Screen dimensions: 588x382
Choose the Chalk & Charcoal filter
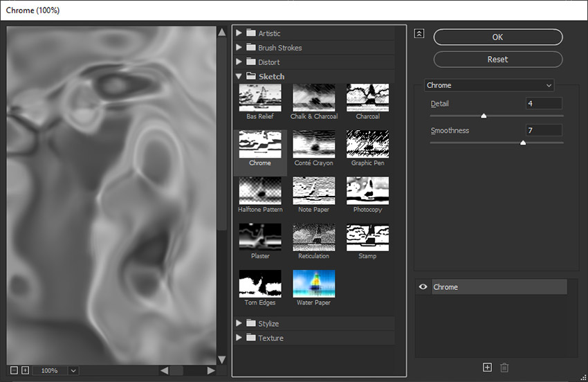click(x=314, y=98)
